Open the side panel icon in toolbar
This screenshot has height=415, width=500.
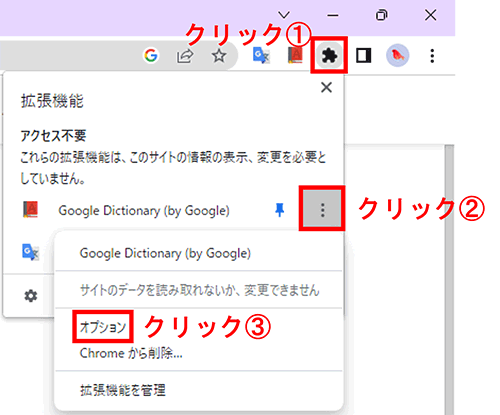(363, 56)
